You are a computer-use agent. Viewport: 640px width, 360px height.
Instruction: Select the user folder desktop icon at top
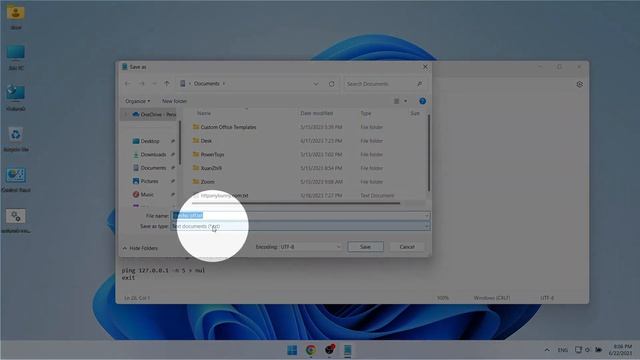point(16,17)
